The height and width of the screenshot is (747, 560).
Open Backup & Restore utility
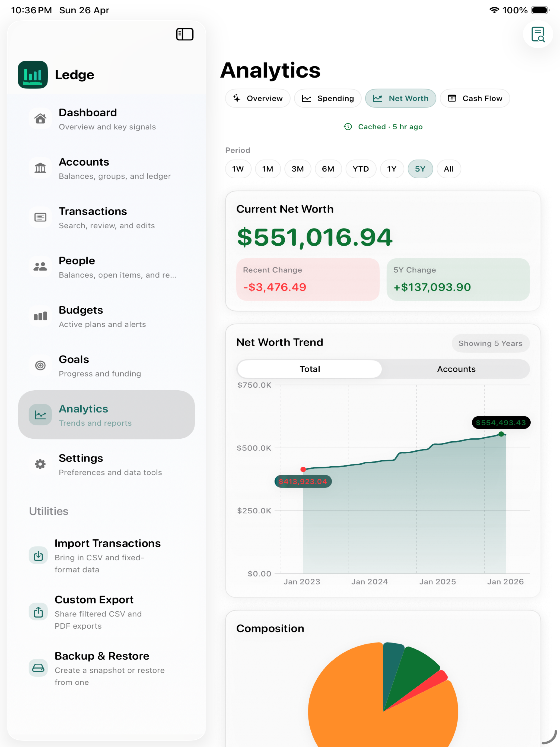pyautogui.click(x=106, y=668)
